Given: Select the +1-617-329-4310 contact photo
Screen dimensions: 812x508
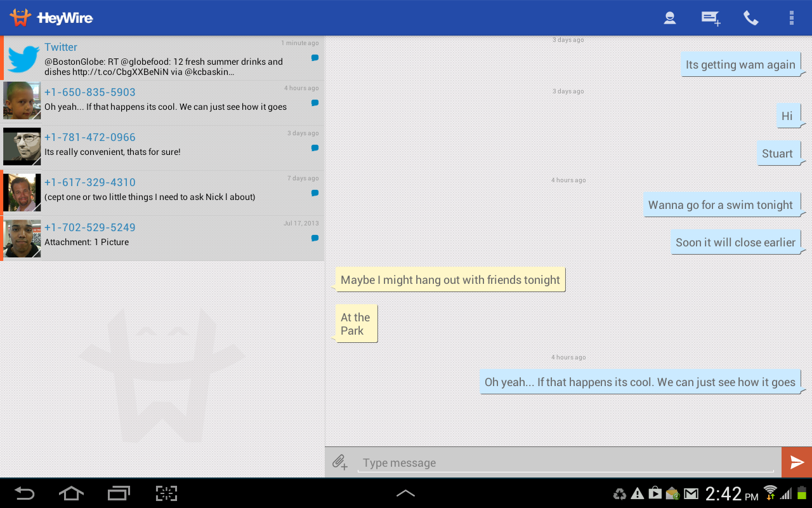Looking at the screenshot, I should [22, 192].
